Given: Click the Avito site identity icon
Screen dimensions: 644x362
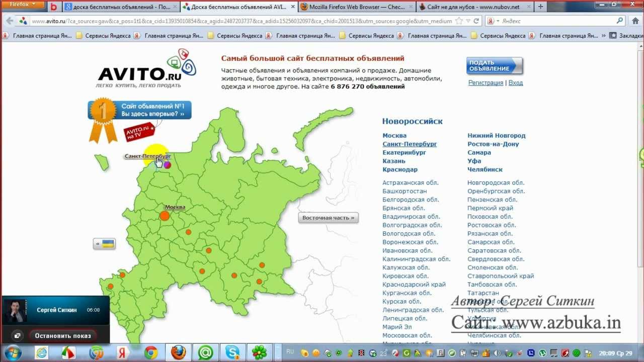Looking at the screenshot, I should (23, 21).
